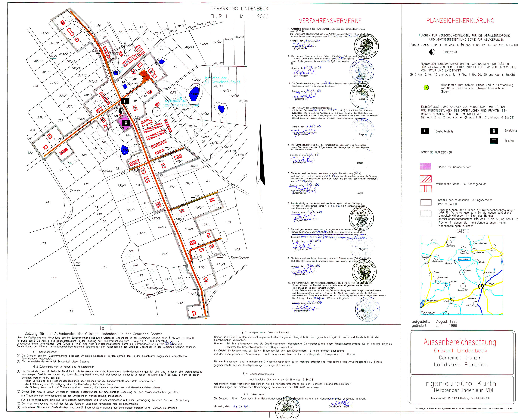The image size is (518, 420).
Task: Select the Bushaltestelle H icon in the legend
Action: click(425, 131)
